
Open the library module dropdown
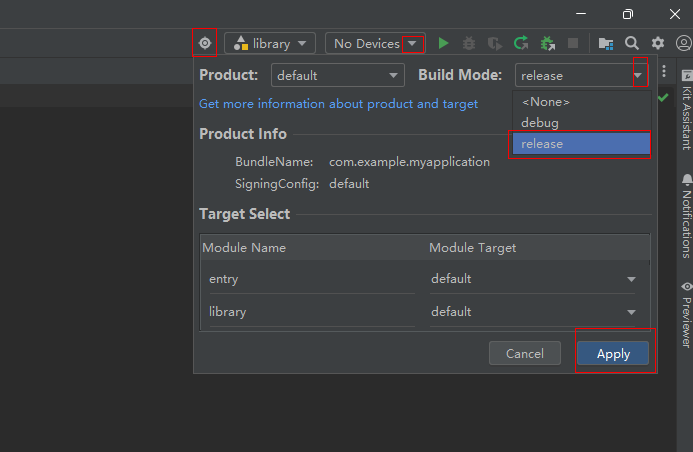[x=270, y=43]
